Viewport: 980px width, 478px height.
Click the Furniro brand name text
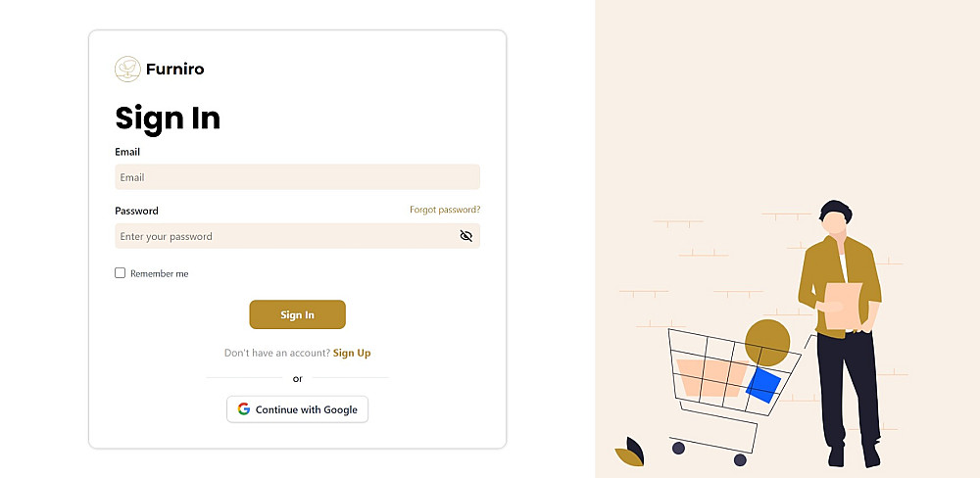pos(174,70)
